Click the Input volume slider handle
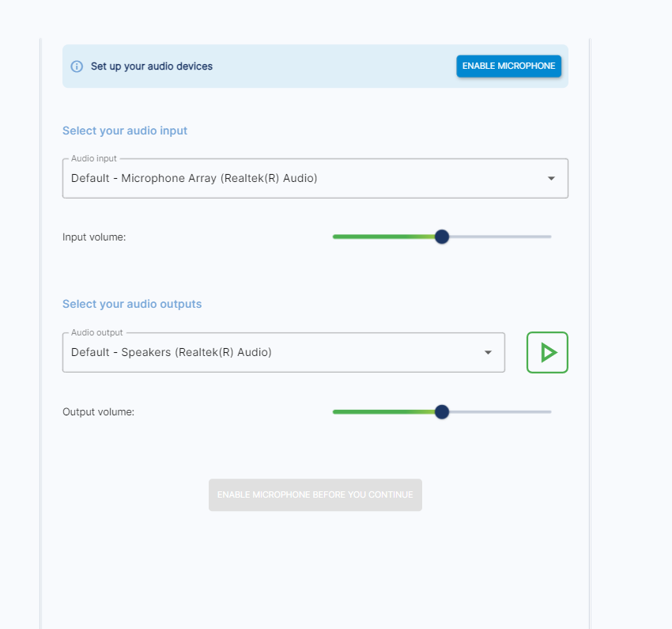The image size is (672, 629). pyautogui.click(x=442, y=237)
